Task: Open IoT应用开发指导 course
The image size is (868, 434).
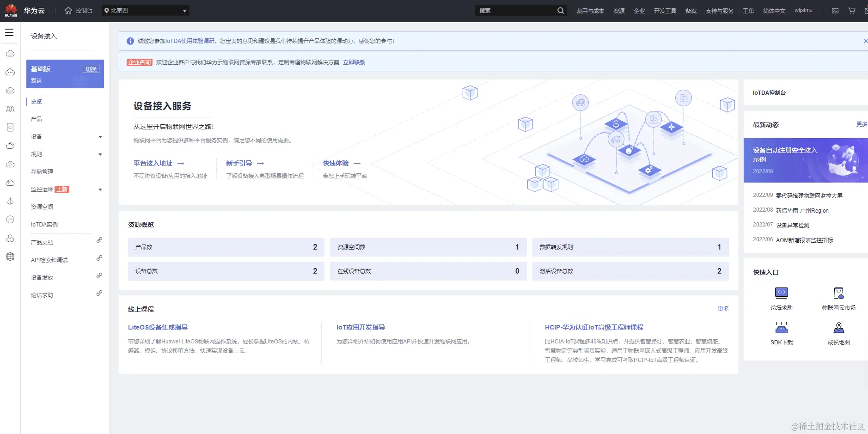Action: [361, 327]
